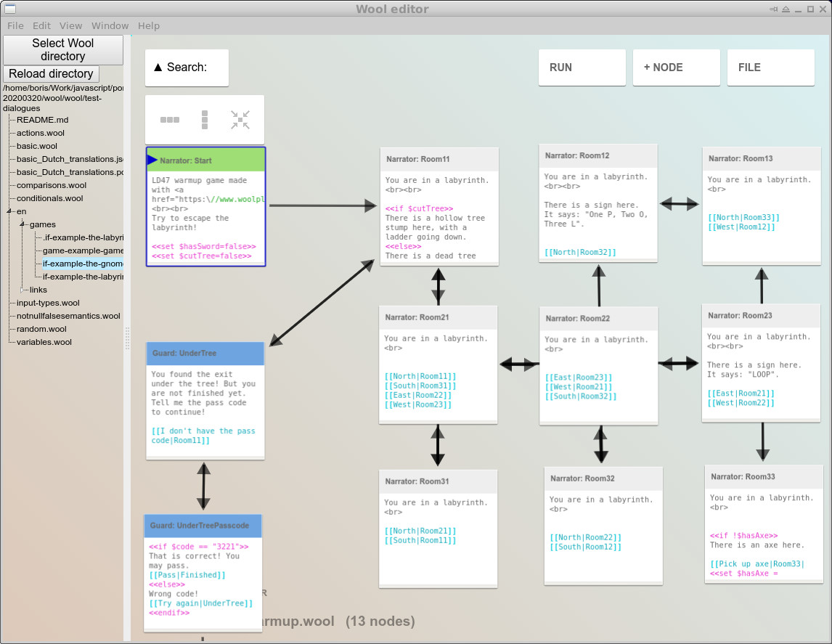Select the Narrator: Room31 node header

pos(439,481)
